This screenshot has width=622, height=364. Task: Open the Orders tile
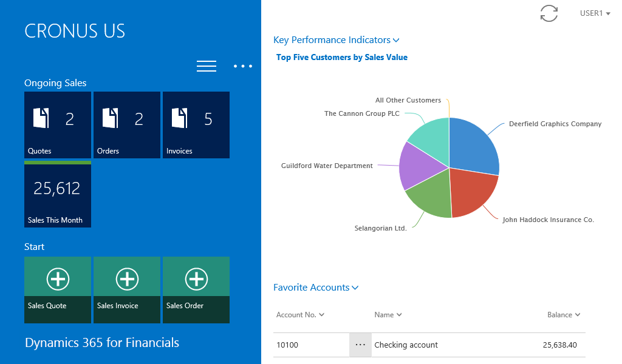point(127,125)
